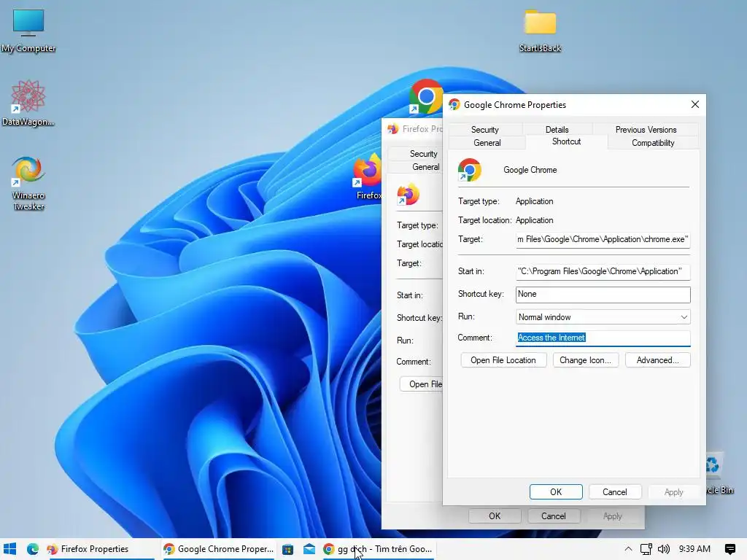Click the Chrome icon in the dialog title bar
Screen dimensions: 747x560
pyautogui.click(x=454, y=104)
